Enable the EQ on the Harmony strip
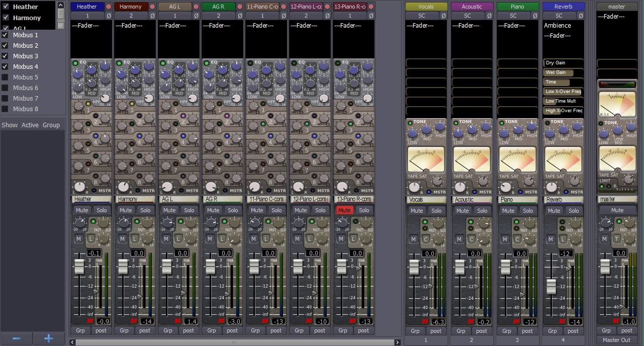 pos(119,62)
